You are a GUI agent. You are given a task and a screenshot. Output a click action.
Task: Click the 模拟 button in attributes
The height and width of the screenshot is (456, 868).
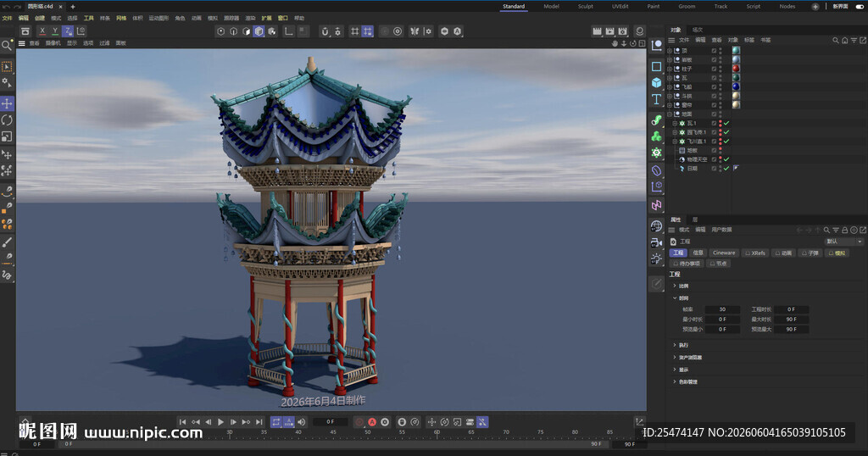tap(837, 253)
